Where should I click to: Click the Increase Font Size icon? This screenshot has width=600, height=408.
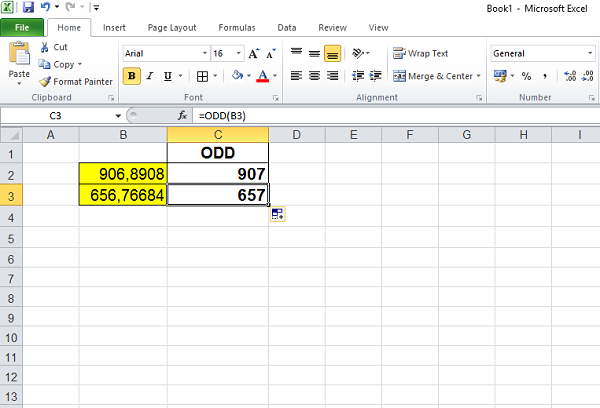click(254, 53)
